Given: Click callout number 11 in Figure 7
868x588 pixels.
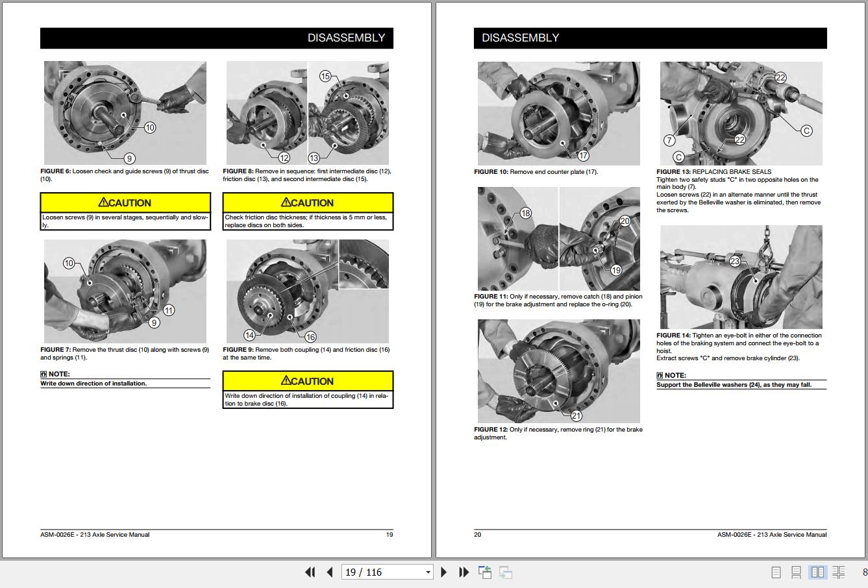Looking at the screenshot, I should point(169,310).
